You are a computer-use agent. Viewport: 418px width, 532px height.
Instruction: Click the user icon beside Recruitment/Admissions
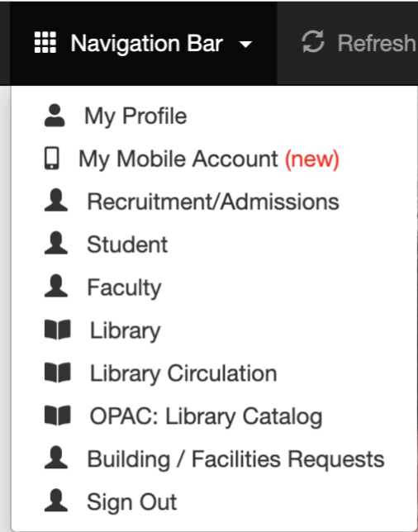click(56, 200)
